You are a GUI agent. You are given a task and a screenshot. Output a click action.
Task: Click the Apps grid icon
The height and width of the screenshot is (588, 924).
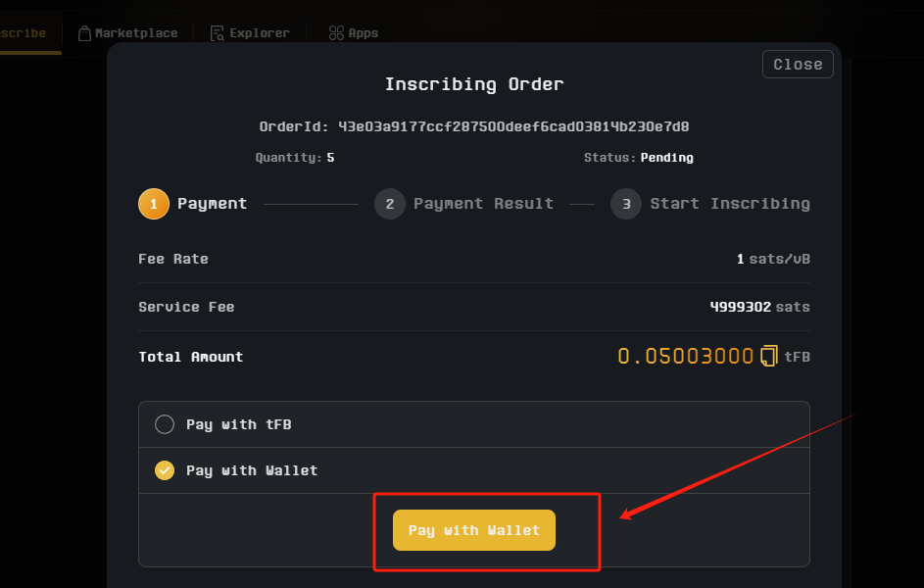tap(336, 33)
